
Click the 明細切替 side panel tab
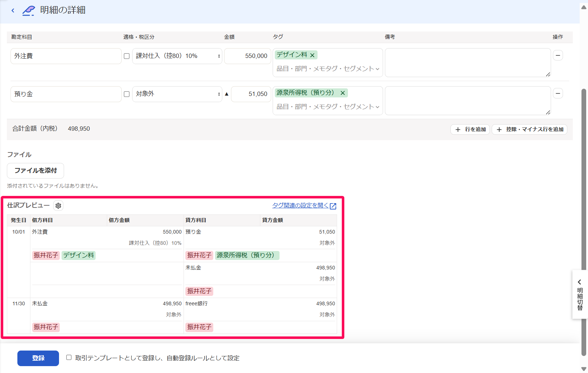580,294
